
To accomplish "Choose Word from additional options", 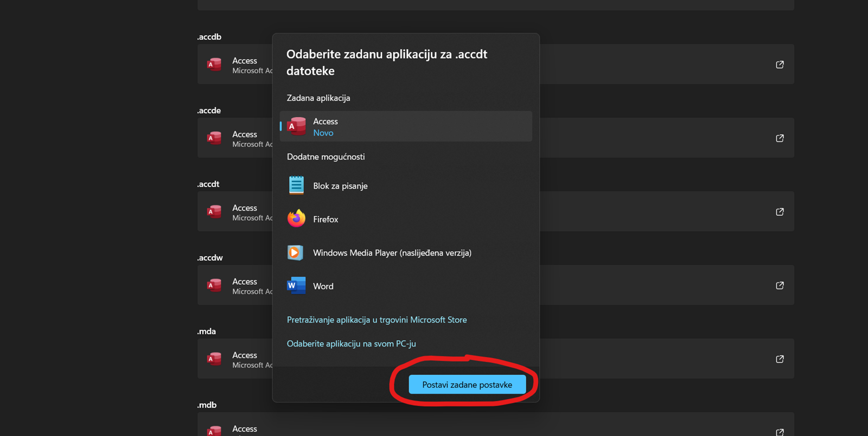I will 406,286.
